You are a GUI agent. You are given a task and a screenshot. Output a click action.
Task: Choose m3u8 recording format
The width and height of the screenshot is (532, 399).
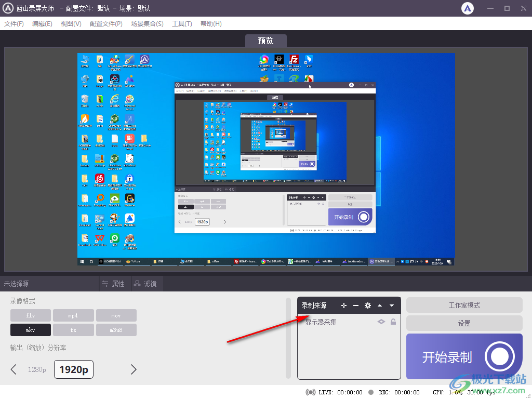tap(116, 330)
